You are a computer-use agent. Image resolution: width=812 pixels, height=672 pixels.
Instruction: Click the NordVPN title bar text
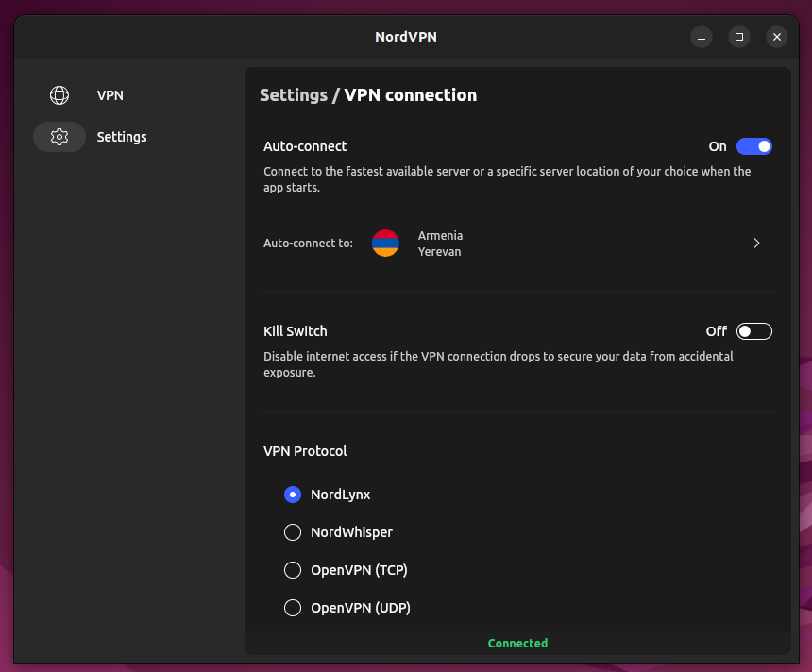[x=406, y=37]
